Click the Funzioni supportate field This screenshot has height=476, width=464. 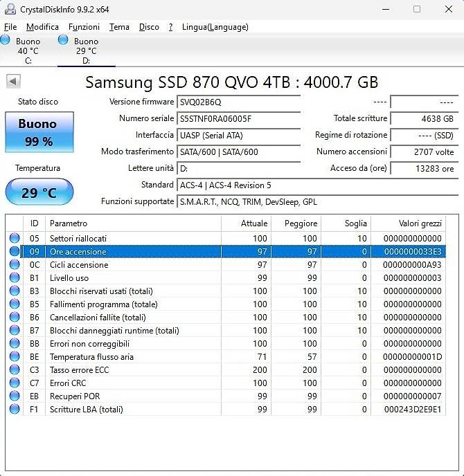tap(318, 202)
